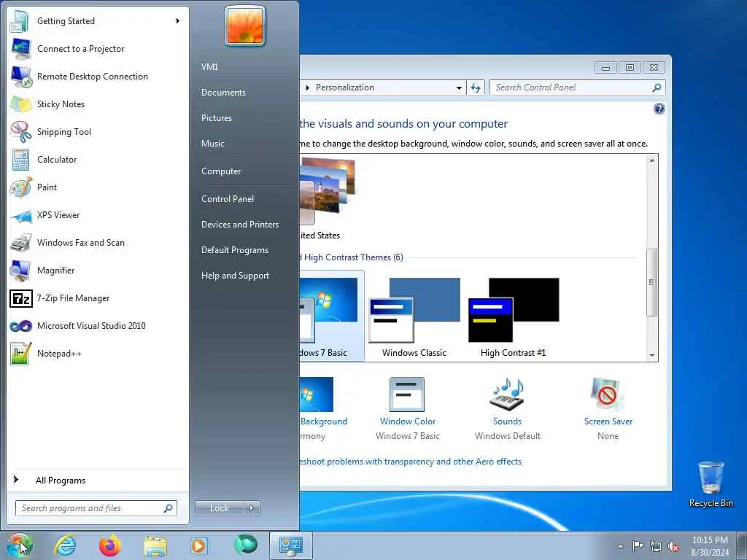Open Windows Fax and Scan
Image resolution: width=747 pixels, height=560 pixels.
(97, 242)
